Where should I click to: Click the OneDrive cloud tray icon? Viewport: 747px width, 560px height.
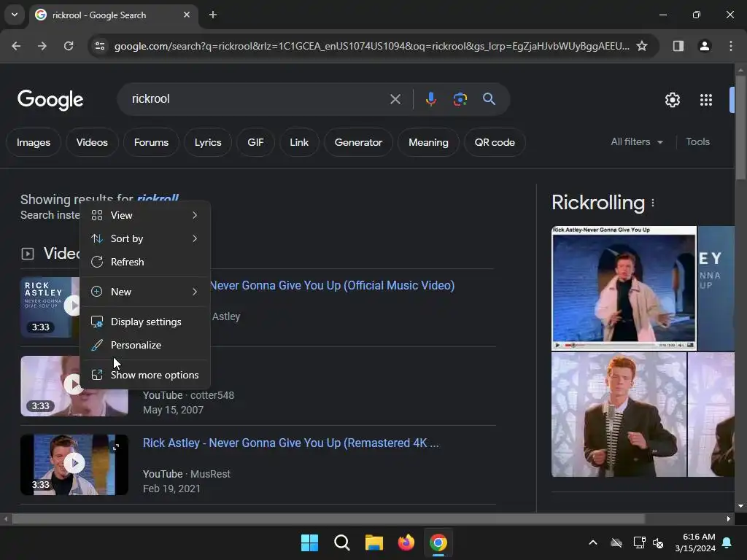pos(616,542)
